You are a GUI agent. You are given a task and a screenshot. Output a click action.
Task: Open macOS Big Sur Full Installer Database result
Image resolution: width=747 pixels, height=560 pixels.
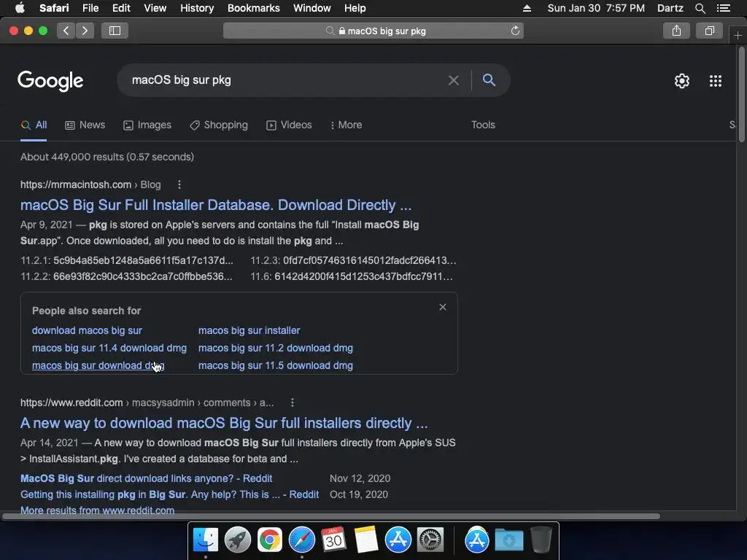[x=216, y=205]
